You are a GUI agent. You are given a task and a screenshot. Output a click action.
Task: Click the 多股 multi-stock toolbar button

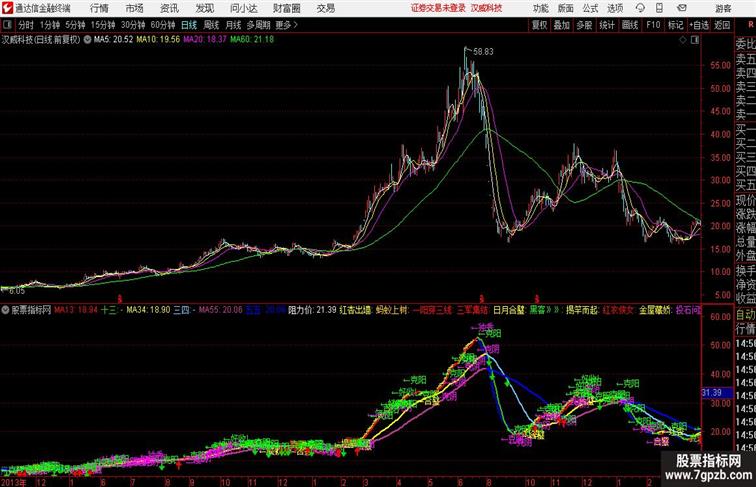coord(584,25)
